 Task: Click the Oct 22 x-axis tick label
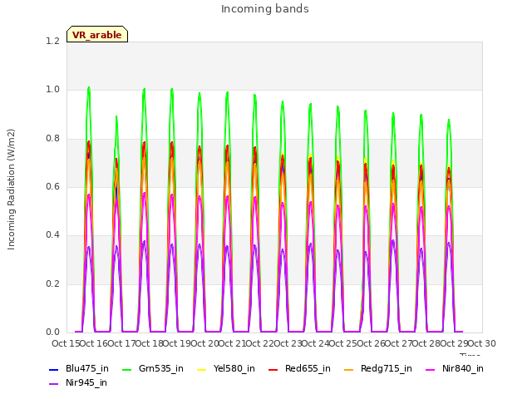pyautogui.click(x=260, y=343)
